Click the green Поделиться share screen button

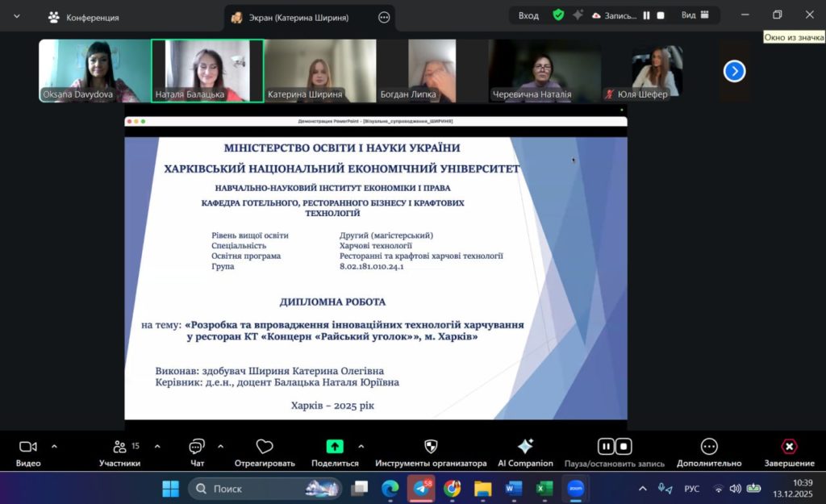[x=335, y=447]
